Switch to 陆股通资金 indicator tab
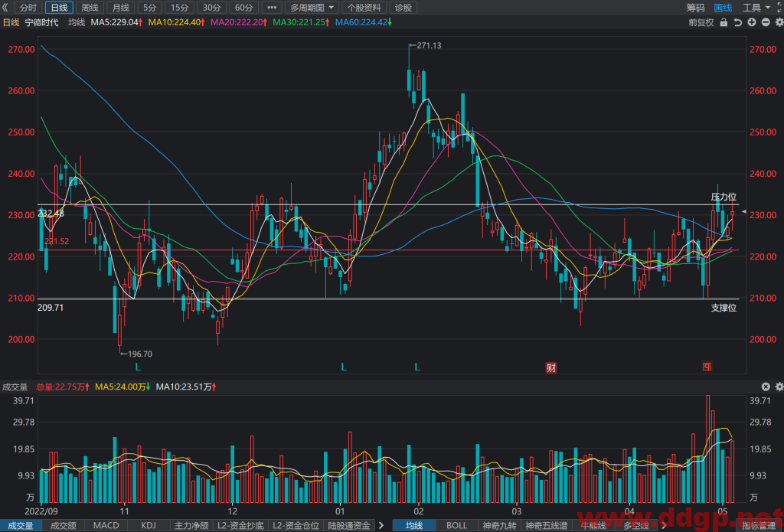 point(349,526)
